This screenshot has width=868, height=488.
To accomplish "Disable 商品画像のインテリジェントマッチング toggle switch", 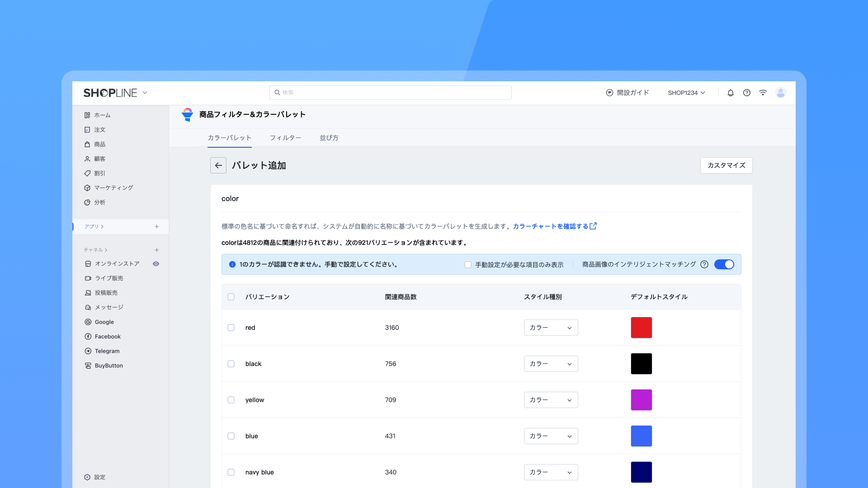I will (x=724, y=264).
